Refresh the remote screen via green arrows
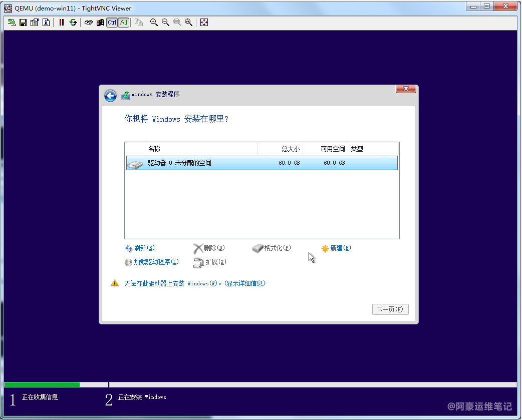 click(x=73, y=23)
